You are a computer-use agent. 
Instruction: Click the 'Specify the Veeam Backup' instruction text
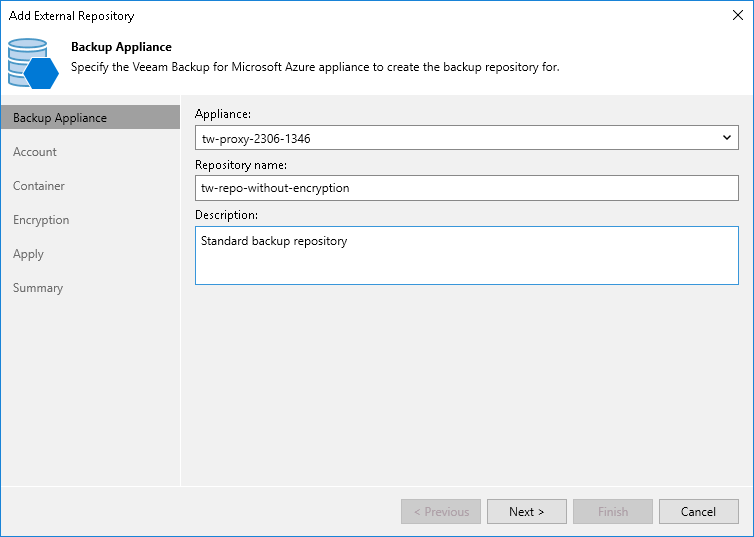(315, 67)
